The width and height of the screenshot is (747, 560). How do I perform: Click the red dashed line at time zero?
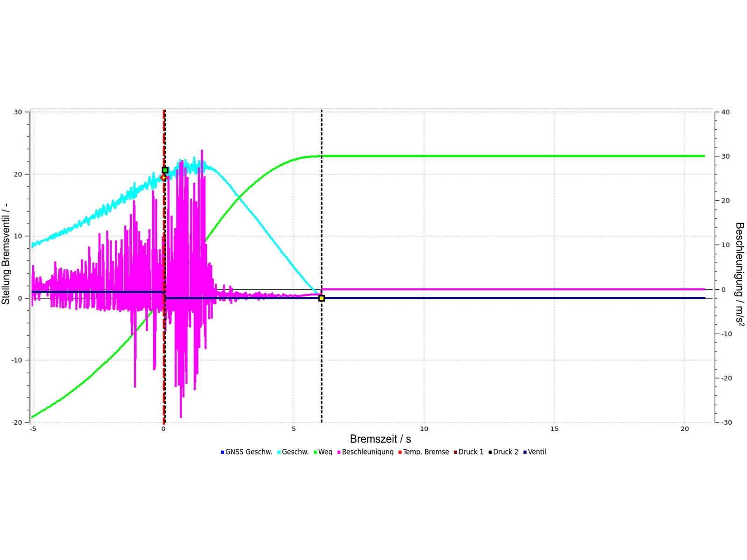(x=163, y=373)
